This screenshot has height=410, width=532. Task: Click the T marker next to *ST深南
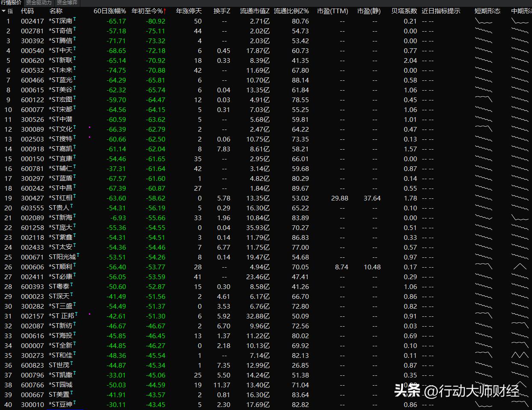pos(75,19)
